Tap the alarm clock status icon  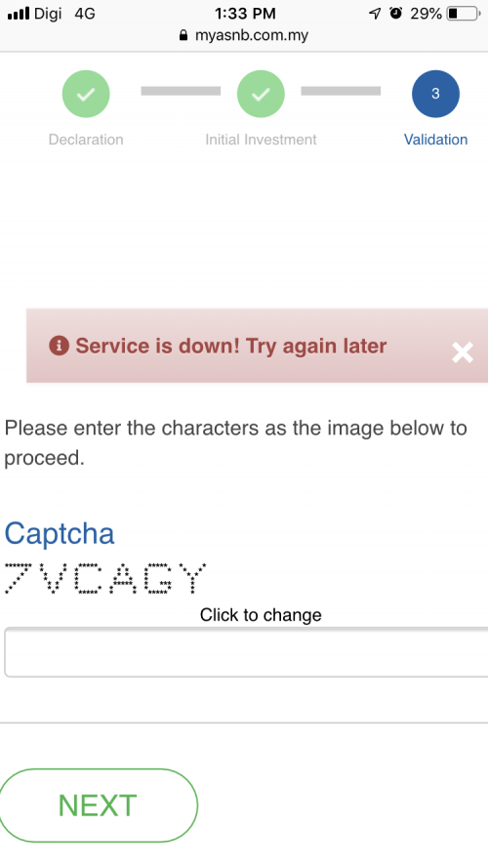tap(395, 14)
